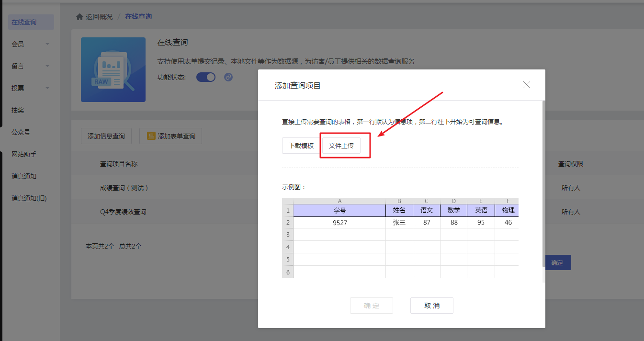Click the link icon next to 功能状态 toggle
Screen dimensions: 644x341
pos(228,77)
